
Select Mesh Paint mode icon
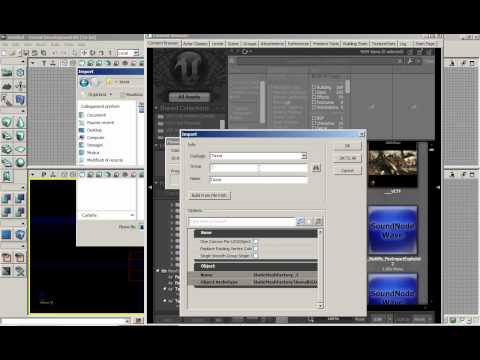(x=7, y=99)
